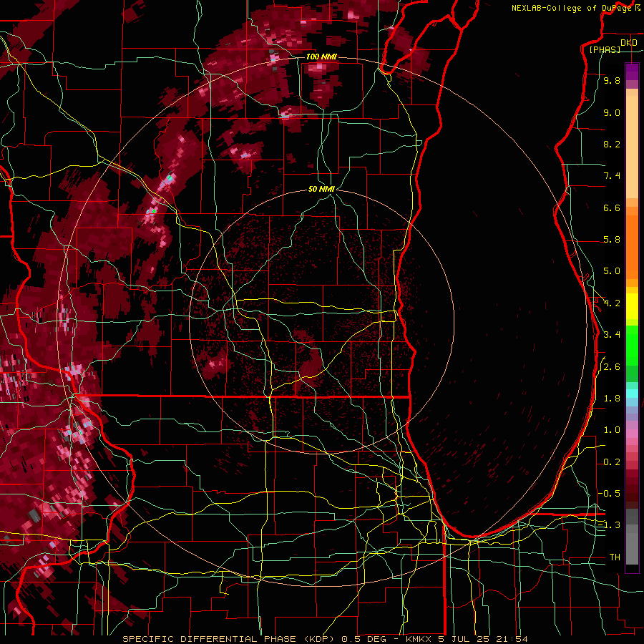Click the '5 JUL 25' date text
644x644 pixels.
(x=462, y=639)
